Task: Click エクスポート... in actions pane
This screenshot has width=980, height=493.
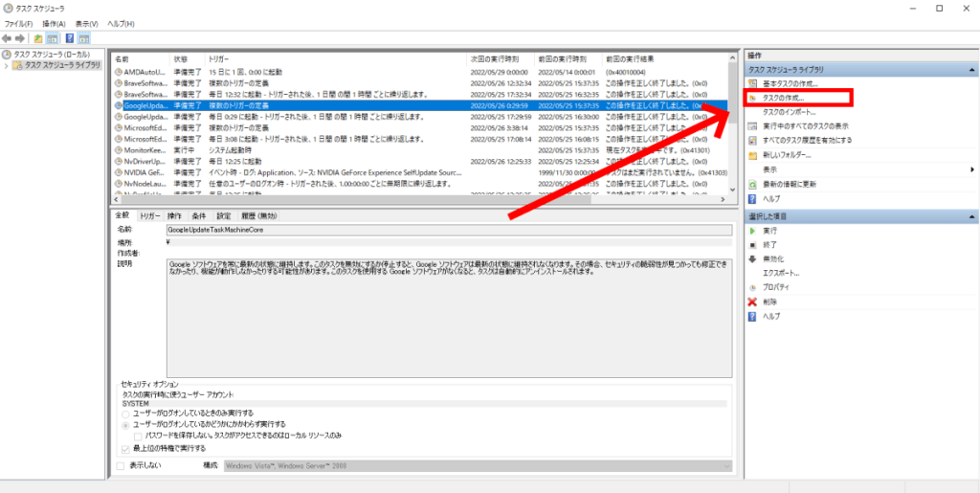Action: point(781,273)
